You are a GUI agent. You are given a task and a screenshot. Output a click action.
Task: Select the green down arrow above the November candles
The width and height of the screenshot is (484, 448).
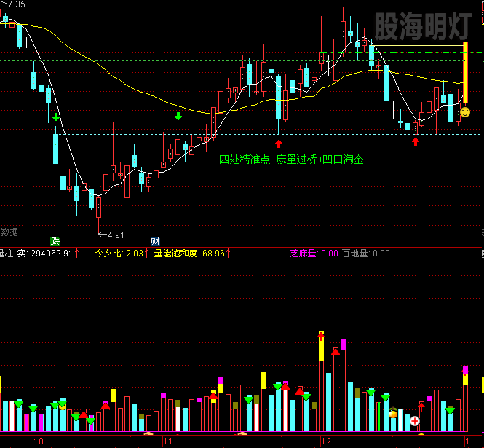click(178, 116)
